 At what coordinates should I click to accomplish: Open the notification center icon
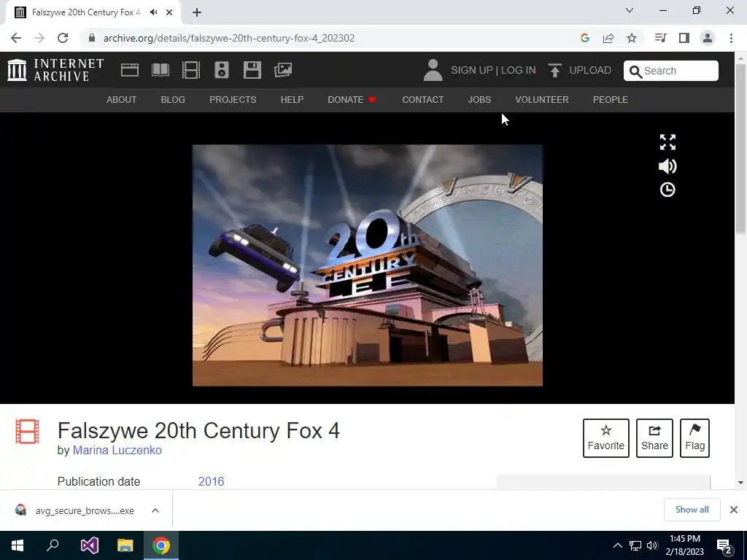[x=724, y=545]
